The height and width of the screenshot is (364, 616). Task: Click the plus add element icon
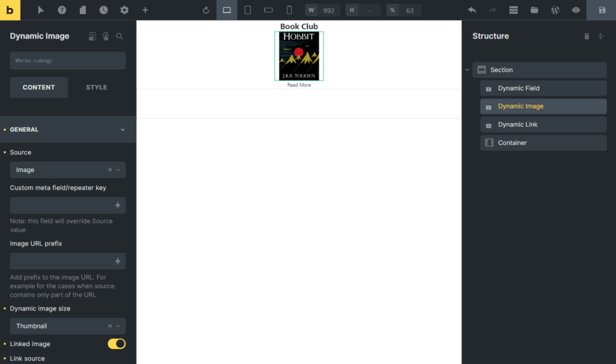pos(145,10)
